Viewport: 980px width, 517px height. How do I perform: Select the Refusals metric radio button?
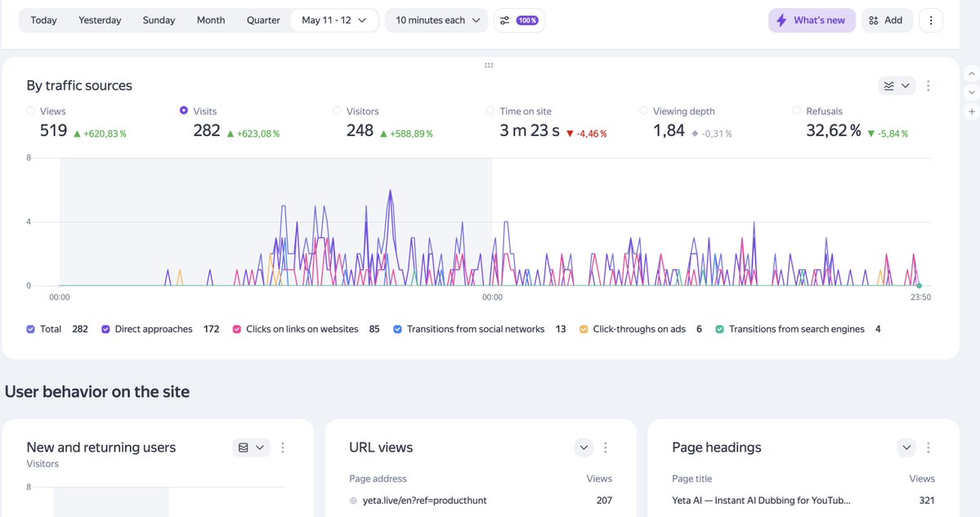tap(796, 110)
